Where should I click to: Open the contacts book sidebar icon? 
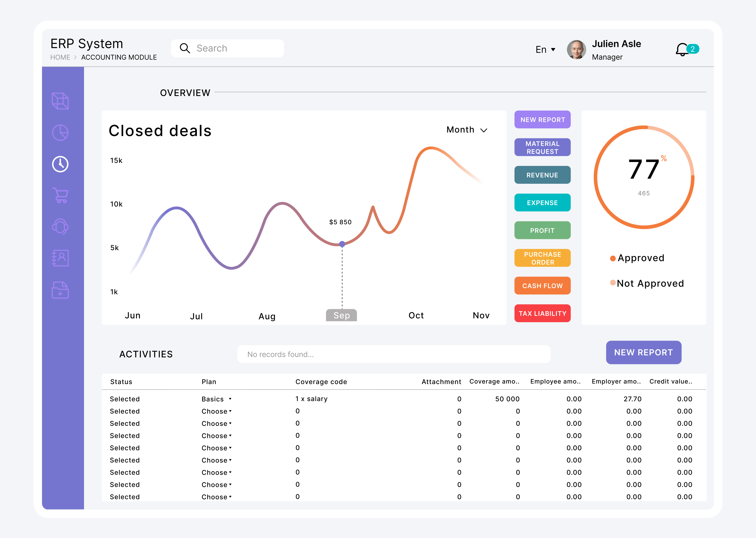pos(60,258)
